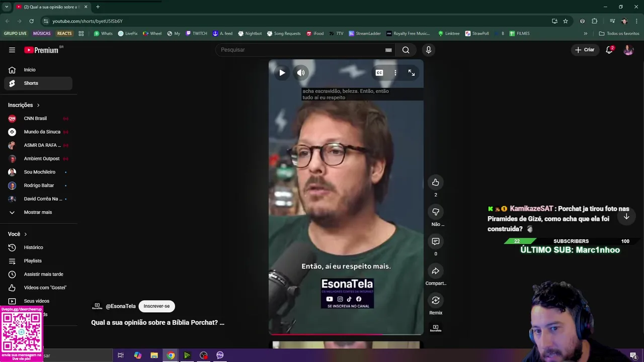
Task: Open a new Chrome tab
Action: [98, 7]
